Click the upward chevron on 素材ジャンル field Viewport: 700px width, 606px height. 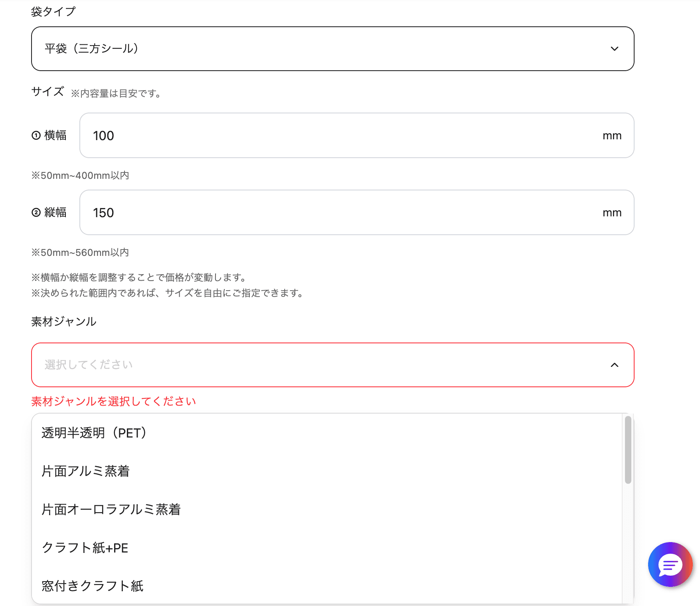pos(615,365)
